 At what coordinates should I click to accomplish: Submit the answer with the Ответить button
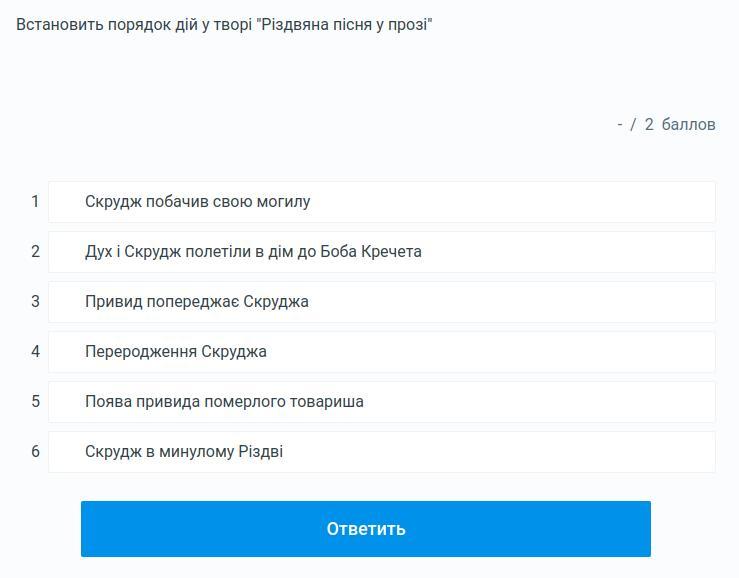pyautogui.click(x=366, y=528)
